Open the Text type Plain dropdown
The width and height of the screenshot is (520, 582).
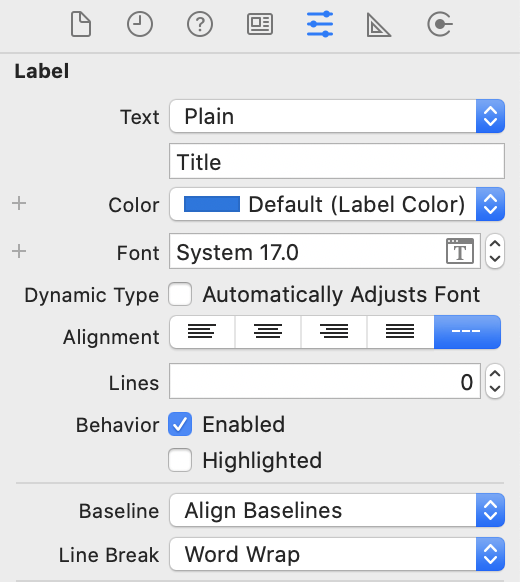(x=337, y=116)
